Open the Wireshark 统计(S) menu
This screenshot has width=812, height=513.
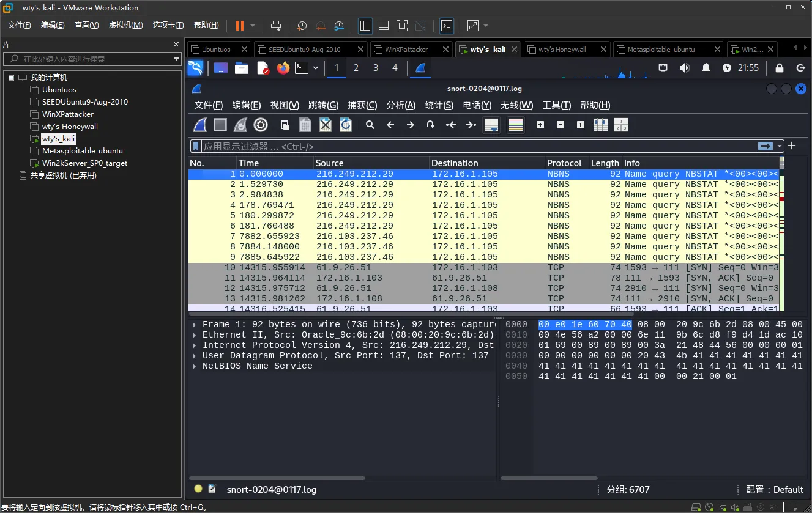[439, 105]
